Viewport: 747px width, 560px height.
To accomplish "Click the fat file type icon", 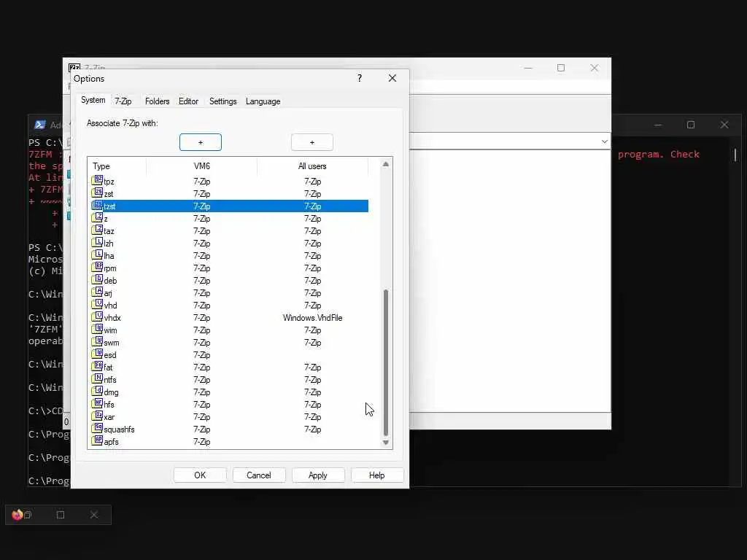I will click(97, 366).
